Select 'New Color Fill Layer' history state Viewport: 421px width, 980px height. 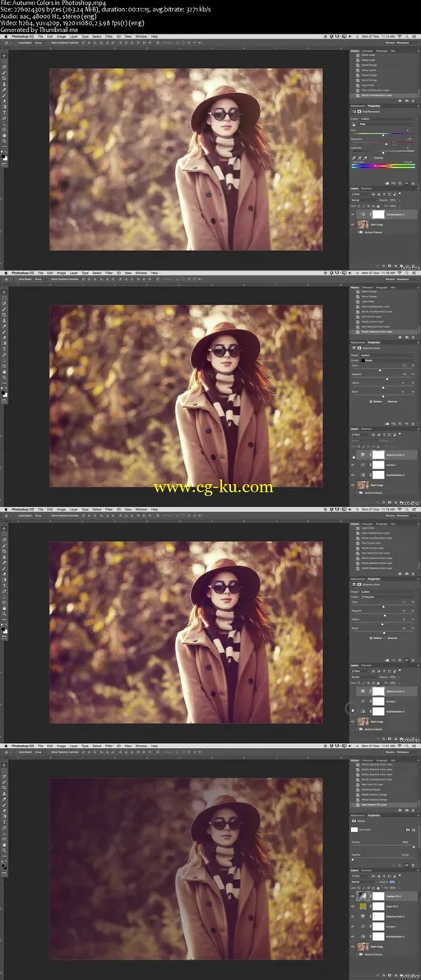372,784
